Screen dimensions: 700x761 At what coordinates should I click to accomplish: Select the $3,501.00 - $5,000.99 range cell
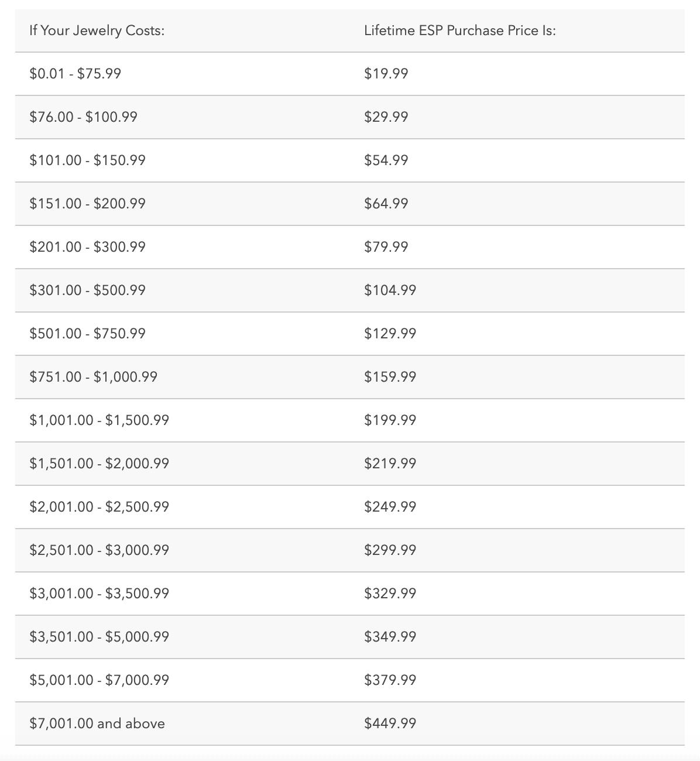(x=99, y=637)
